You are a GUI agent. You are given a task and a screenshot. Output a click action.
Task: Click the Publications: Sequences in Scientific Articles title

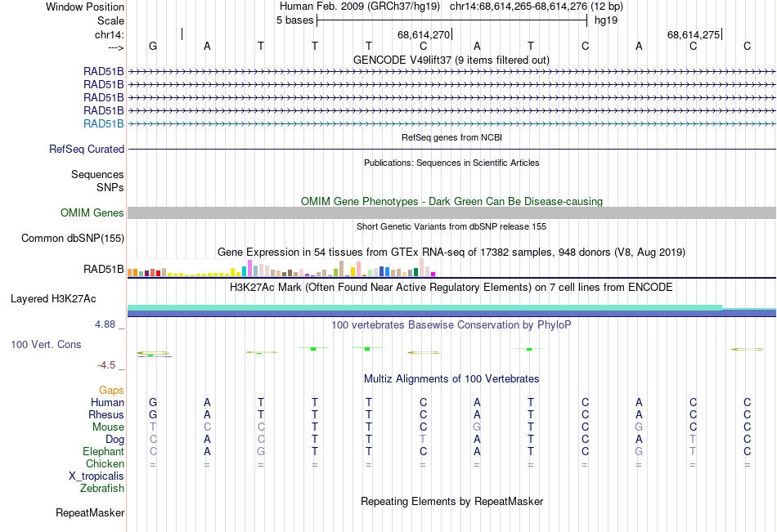451,163
